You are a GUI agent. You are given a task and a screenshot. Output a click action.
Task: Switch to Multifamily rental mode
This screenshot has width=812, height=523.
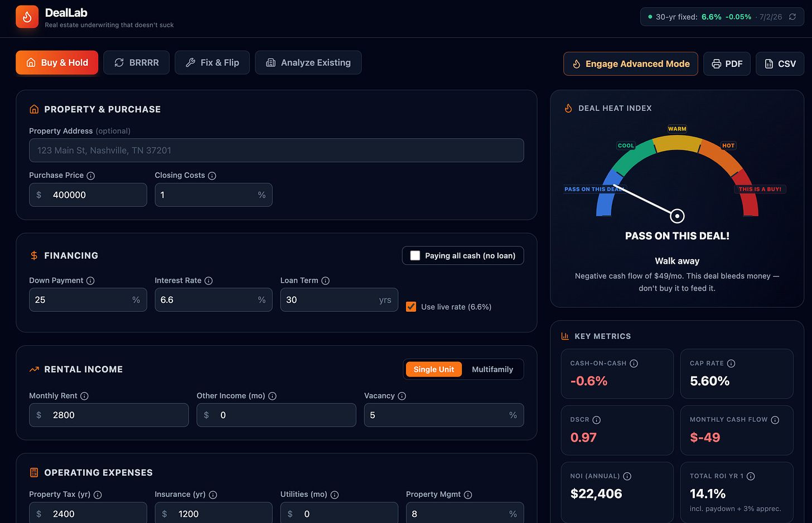coord(492,369)
